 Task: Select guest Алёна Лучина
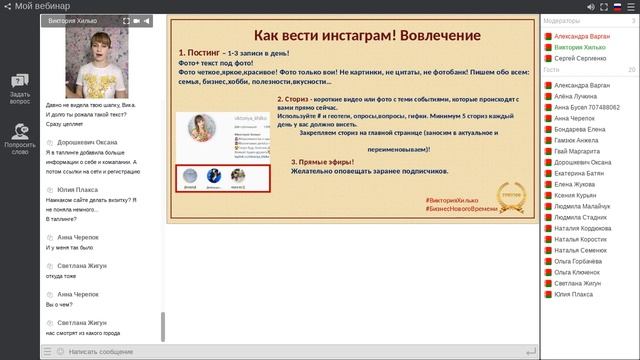pos(575,96)
